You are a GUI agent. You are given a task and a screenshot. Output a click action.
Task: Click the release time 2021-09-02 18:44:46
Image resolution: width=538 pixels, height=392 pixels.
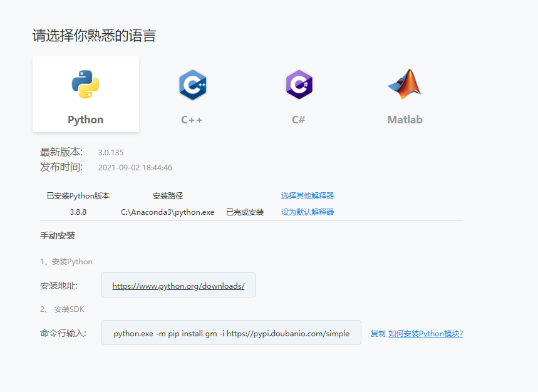pos(135,168)
